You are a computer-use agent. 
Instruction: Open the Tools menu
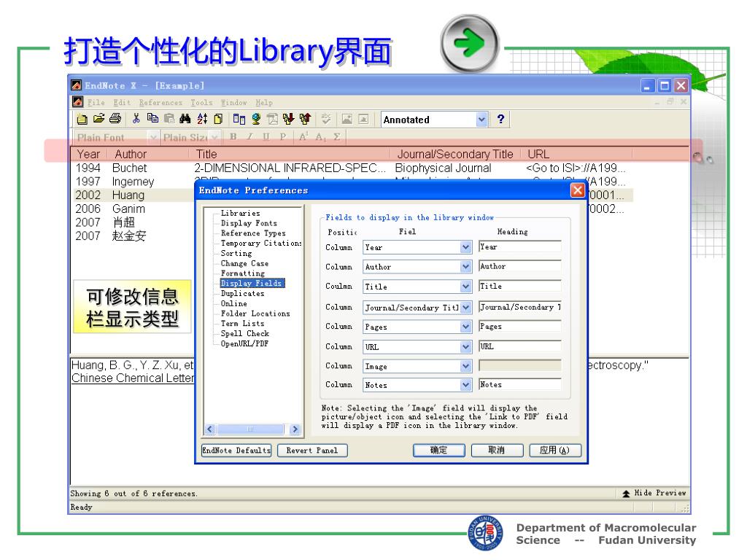pyautogui.click(x=201, y=102)
